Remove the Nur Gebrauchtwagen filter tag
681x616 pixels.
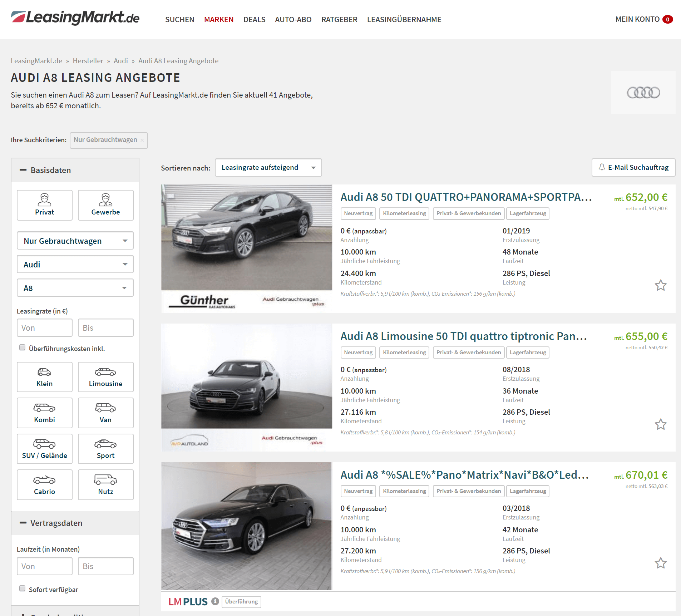142,140
